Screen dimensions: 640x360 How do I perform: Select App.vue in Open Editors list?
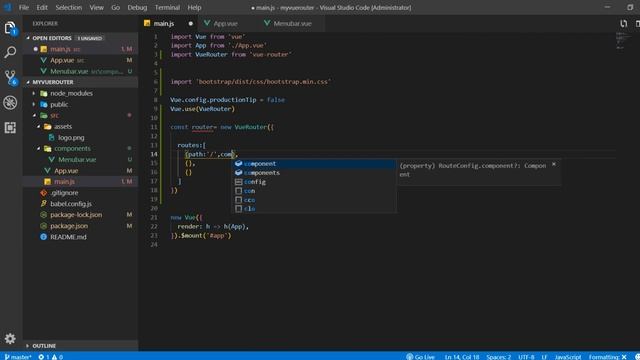point(80,60)
